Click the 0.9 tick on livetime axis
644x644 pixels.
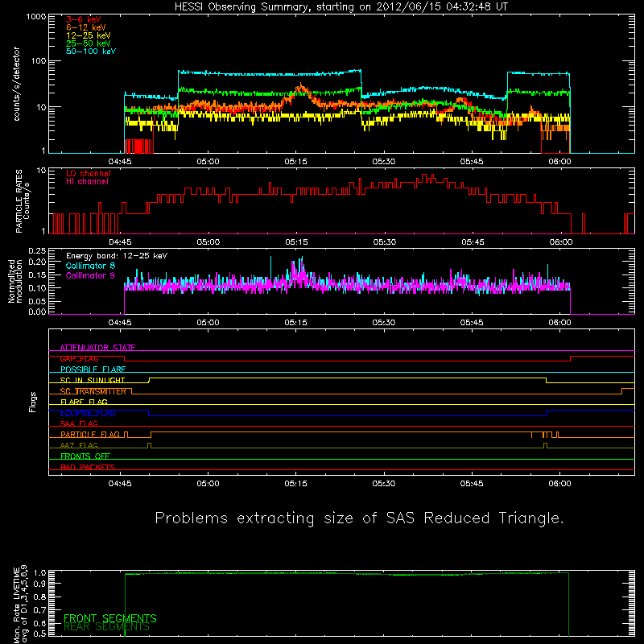39,583
